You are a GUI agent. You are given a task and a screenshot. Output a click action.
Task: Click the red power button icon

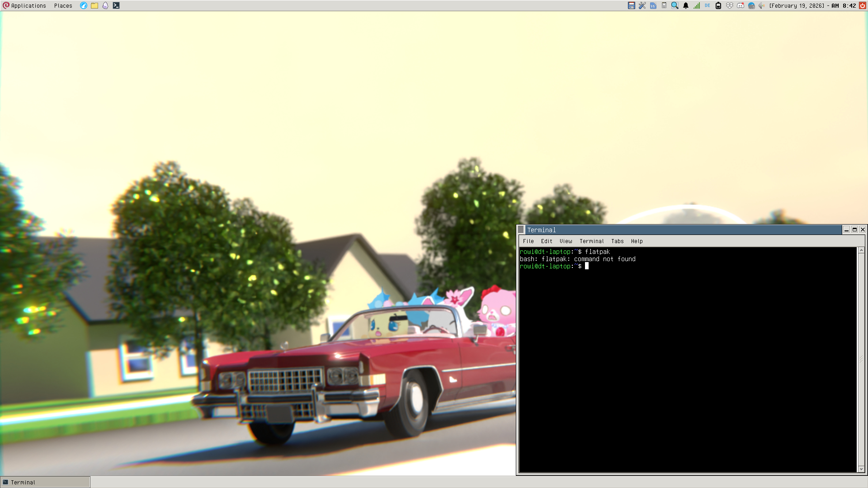pyautogui.click(x=863, y=5)
